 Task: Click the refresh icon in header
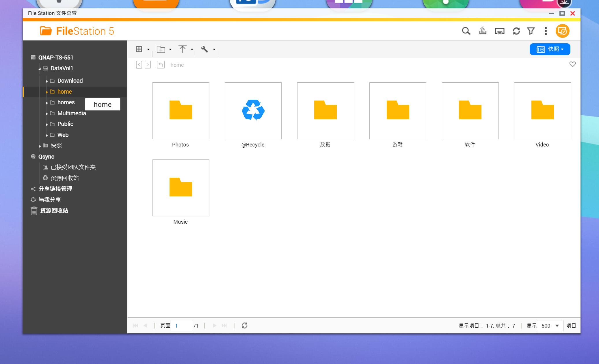click(516, 31)
